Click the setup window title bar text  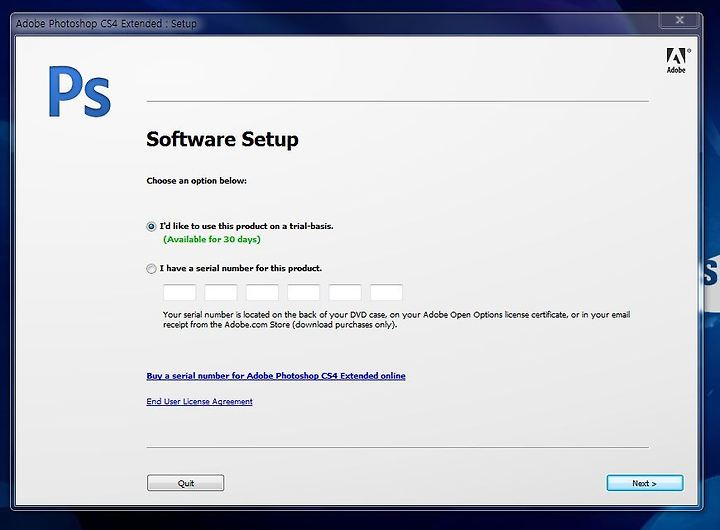pyautogui.click(x=106, y=23)
